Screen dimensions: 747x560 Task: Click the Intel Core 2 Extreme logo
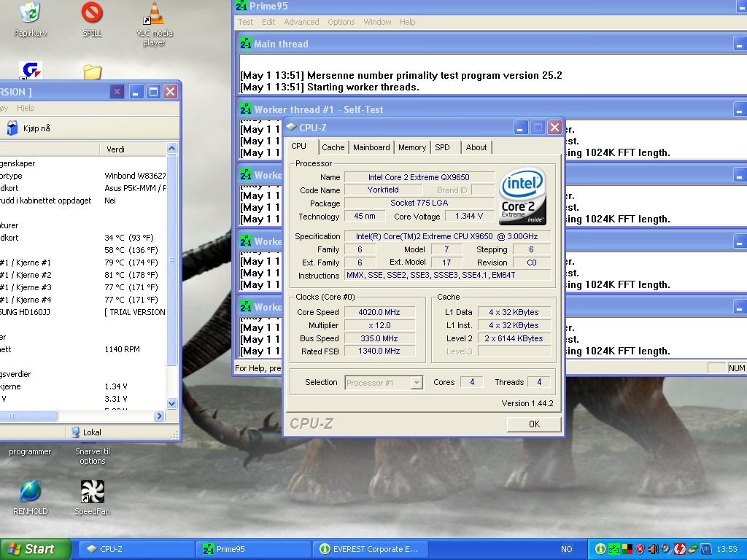522,195
